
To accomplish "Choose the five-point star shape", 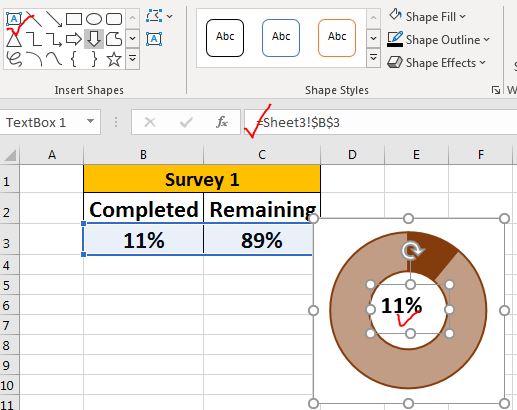I will (114, 59).
